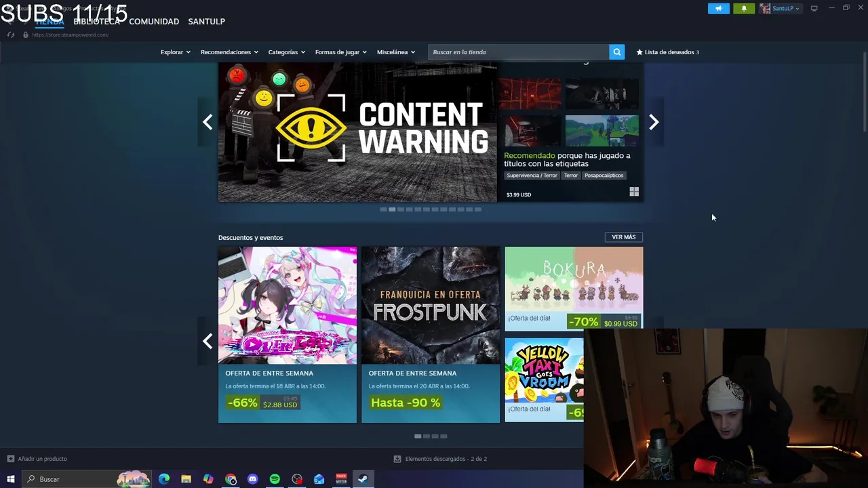The image size is (868, 488).
Task: Go to next featured game arrow
Action: tap(654, 122)
